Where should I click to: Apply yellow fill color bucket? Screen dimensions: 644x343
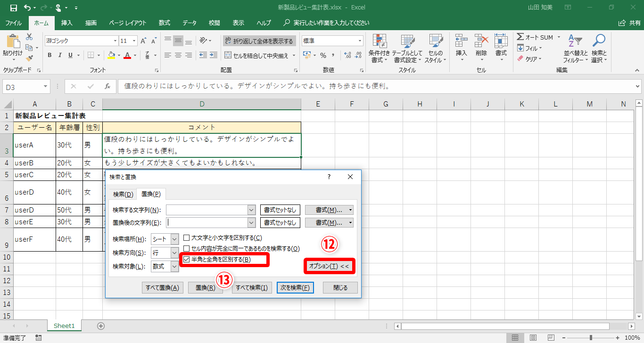(x=111, y=55)
